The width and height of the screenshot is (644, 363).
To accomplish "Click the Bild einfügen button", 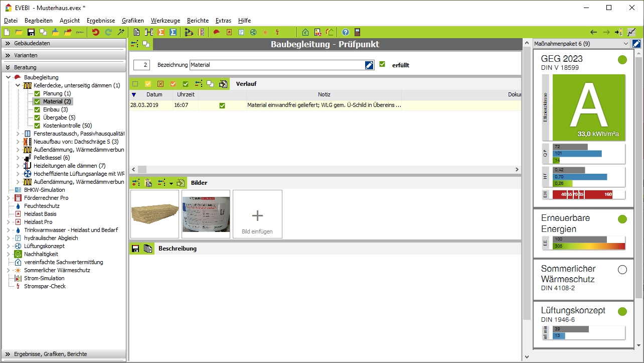I will 257,214.
